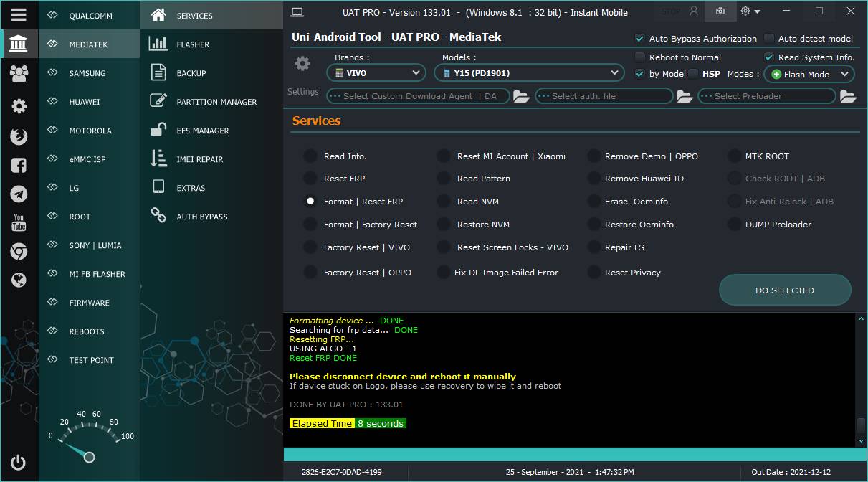This screenshot has width=868, height=482.
Task: Select the Huawei module
Action: [89, 102]
